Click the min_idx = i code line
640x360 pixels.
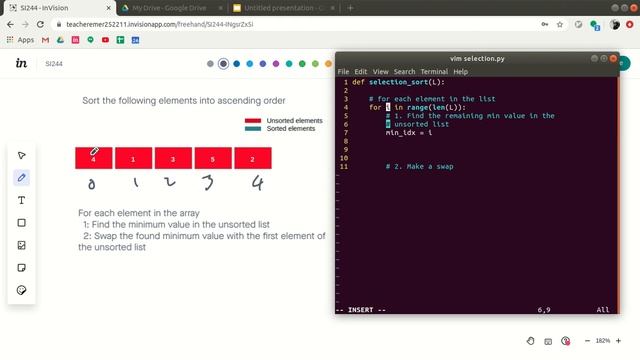coord(409,133)
